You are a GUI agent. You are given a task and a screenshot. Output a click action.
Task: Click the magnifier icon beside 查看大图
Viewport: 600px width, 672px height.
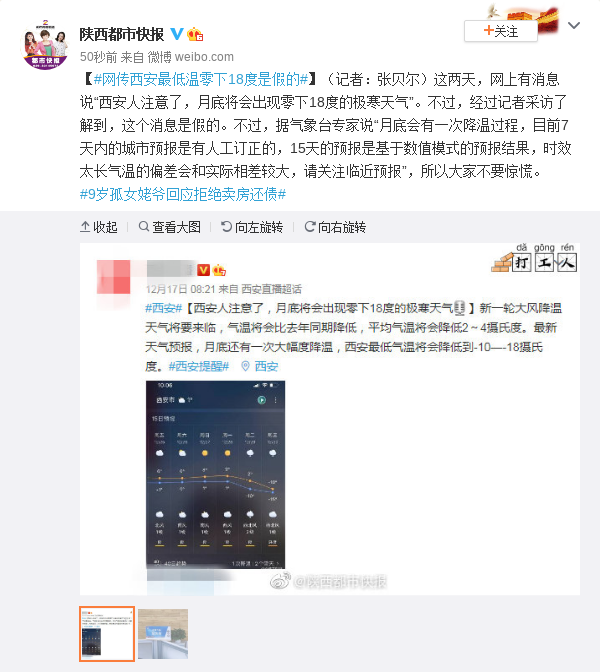coord(144,226)
